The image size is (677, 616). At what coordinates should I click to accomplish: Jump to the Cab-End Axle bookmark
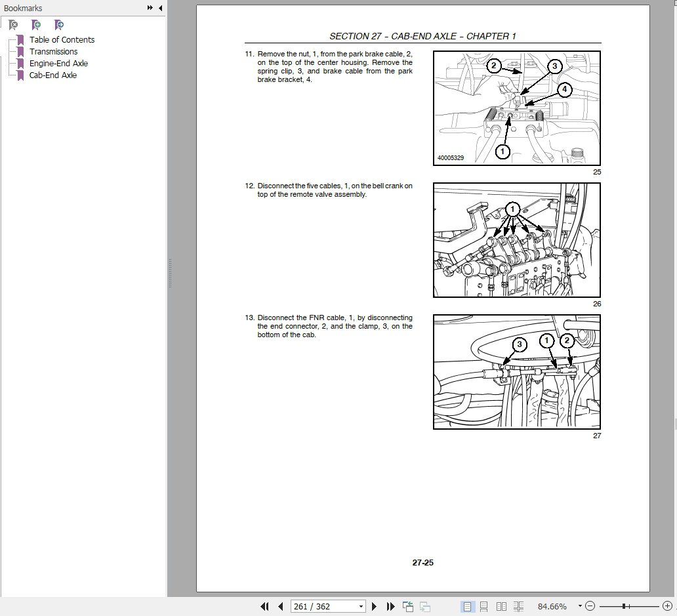53,75
